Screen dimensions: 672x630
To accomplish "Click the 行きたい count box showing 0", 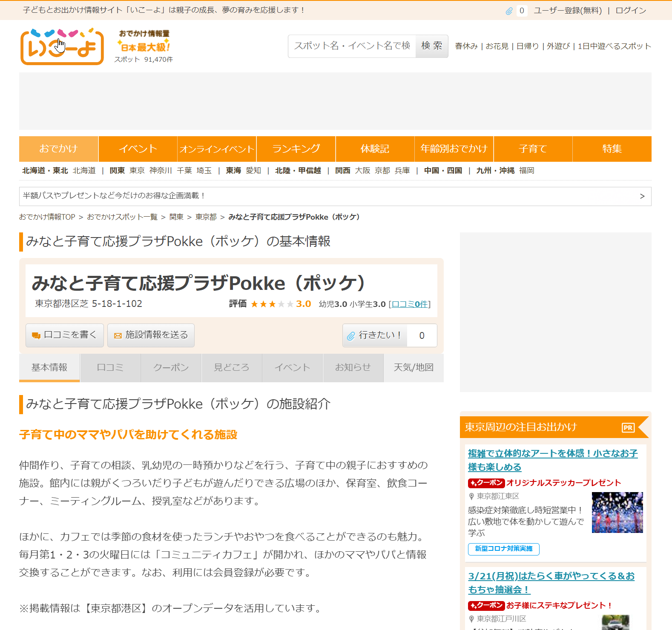I will 422,335.
